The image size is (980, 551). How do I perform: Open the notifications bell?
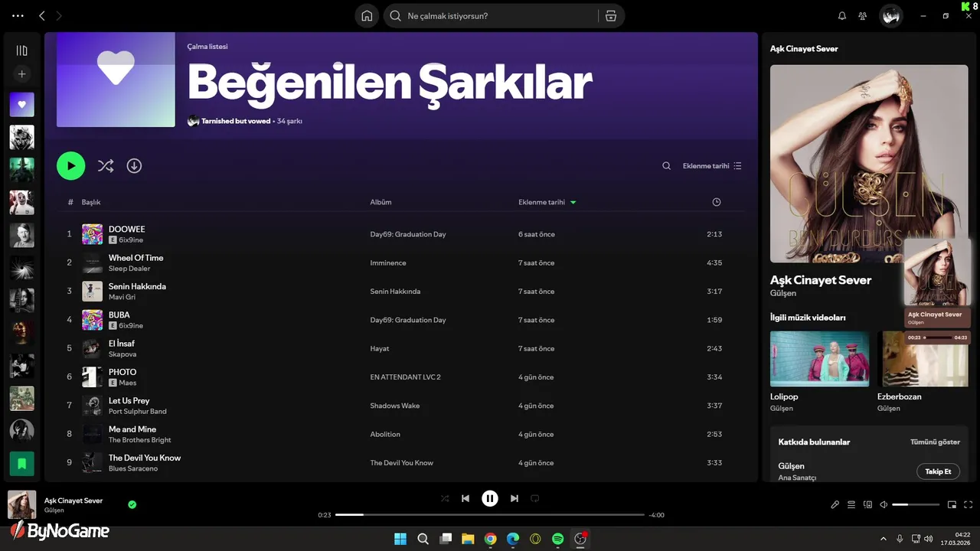[x=842, y=16]
